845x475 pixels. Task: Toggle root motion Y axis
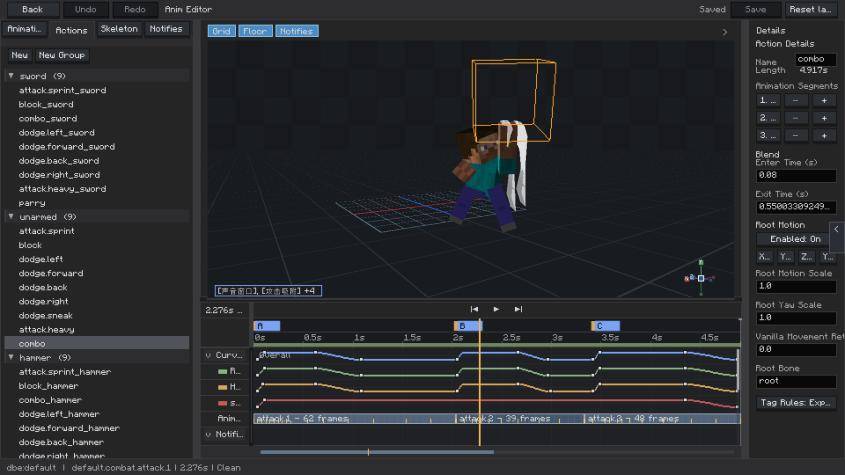point(785,257)
